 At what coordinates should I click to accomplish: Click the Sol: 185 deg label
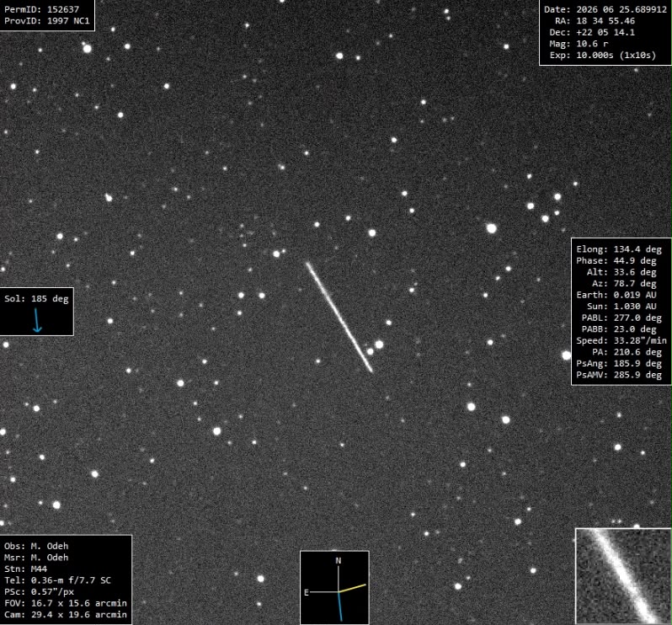pos(36,299)
